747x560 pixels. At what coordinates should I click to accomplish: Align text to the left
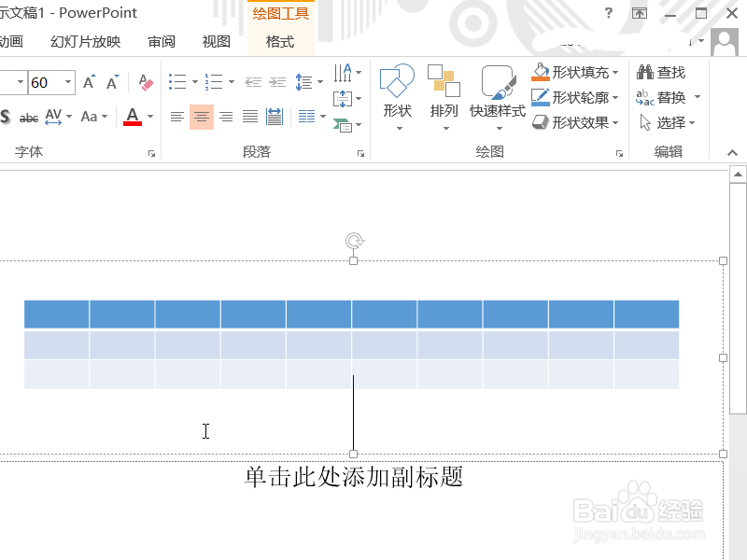point(177,117)
